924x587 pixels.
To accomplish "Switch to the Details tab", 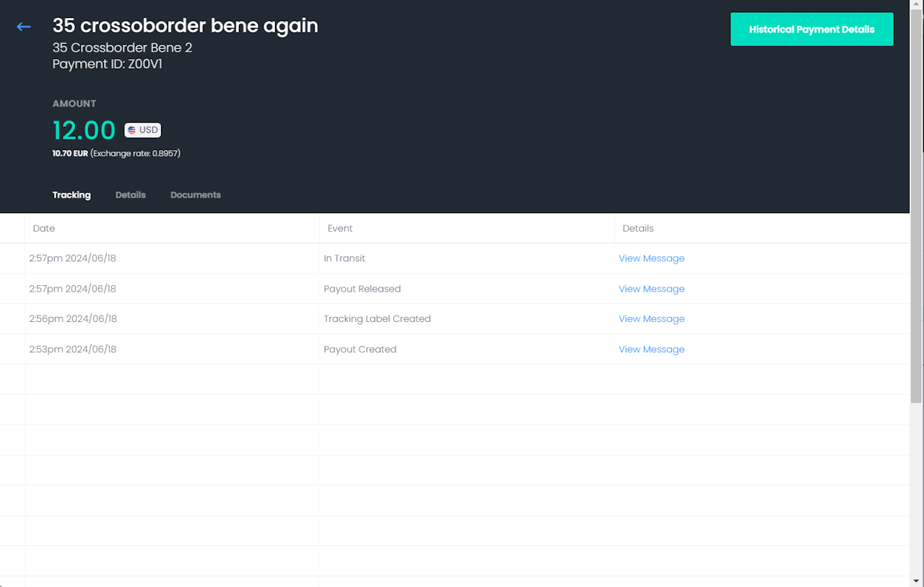I will click(131, 195).
